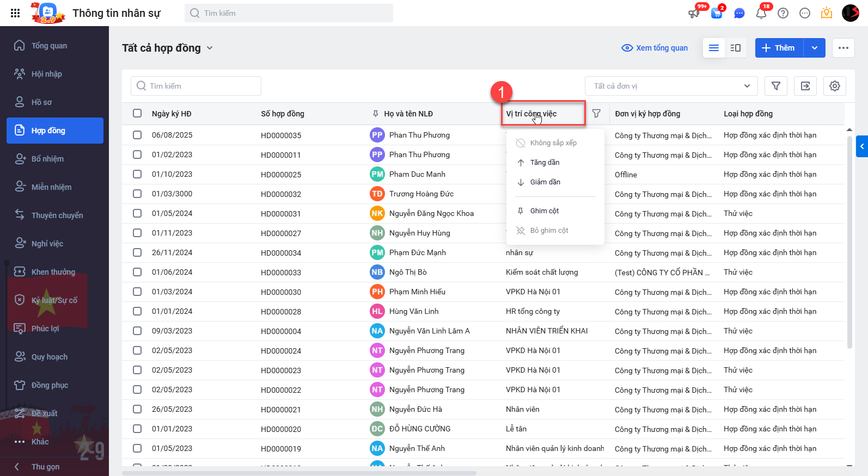868x476 pixels.
Task: Click the Thêm button
Action: (779, 48)
